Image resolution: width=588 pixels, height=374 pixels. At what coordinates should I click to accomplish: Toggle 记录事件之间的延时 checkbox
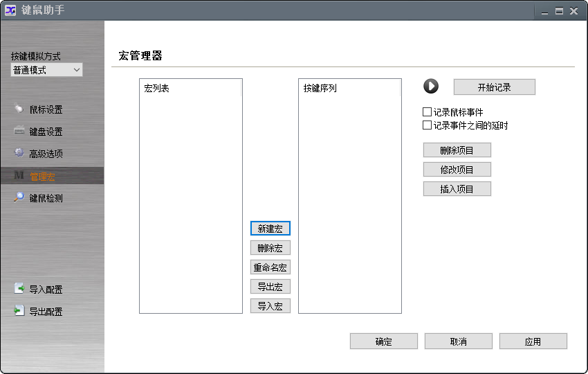[x=427, y=125]
